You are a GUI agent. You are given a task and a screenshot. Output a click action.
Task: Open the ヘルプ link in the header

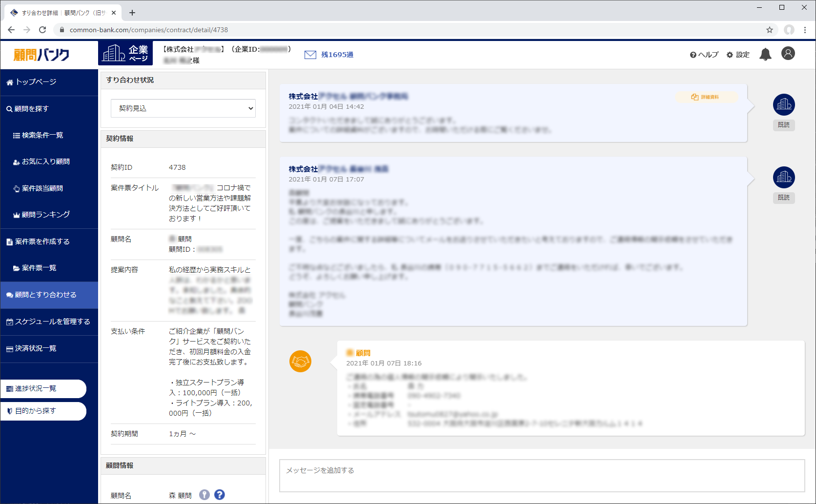(x=704, y=55)
